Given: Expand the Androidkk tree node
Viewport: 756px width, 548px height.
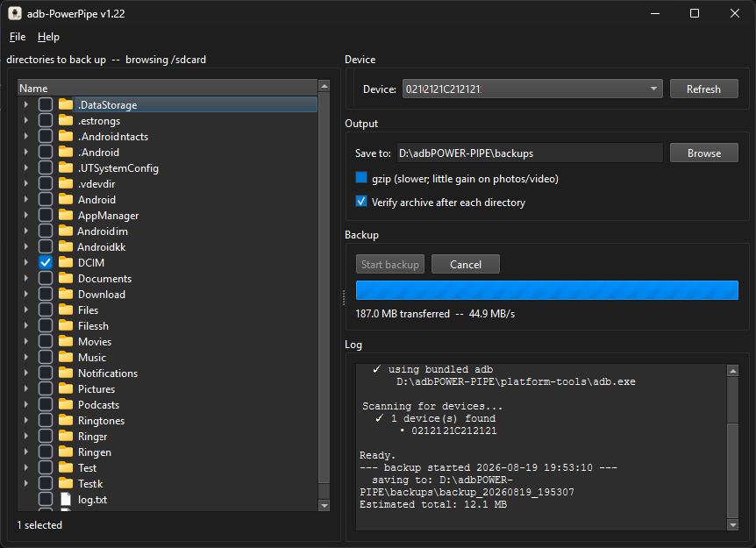Looking at the screenshot, I should tap(26, 246).
